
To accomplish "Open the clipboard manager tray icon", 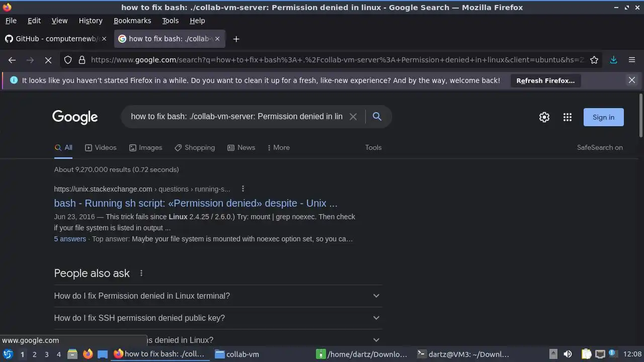I will click(586, 354).
